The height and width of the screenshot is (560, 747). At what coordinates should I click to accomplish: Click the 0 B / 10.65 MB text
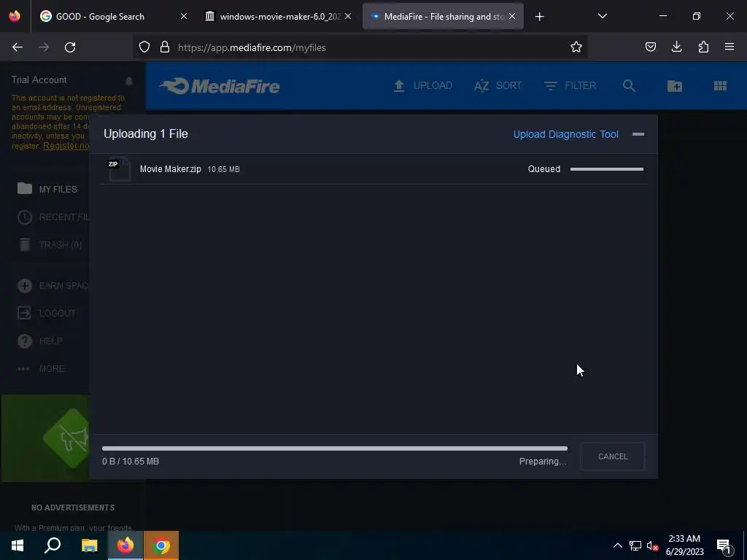131,462
